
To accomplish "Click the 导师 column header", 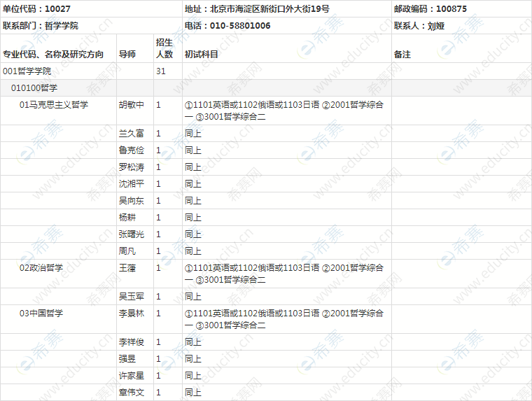I will (127, 54).
